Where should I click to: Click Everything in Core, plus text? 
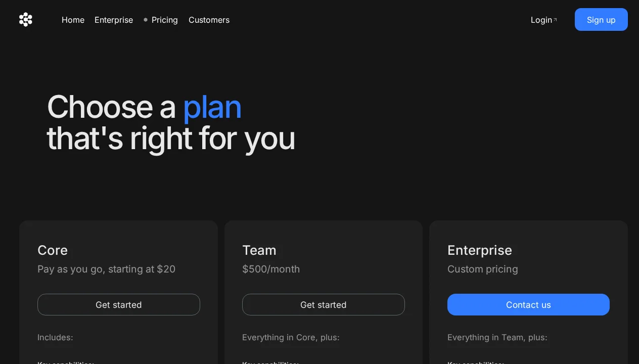pos(291,337)
